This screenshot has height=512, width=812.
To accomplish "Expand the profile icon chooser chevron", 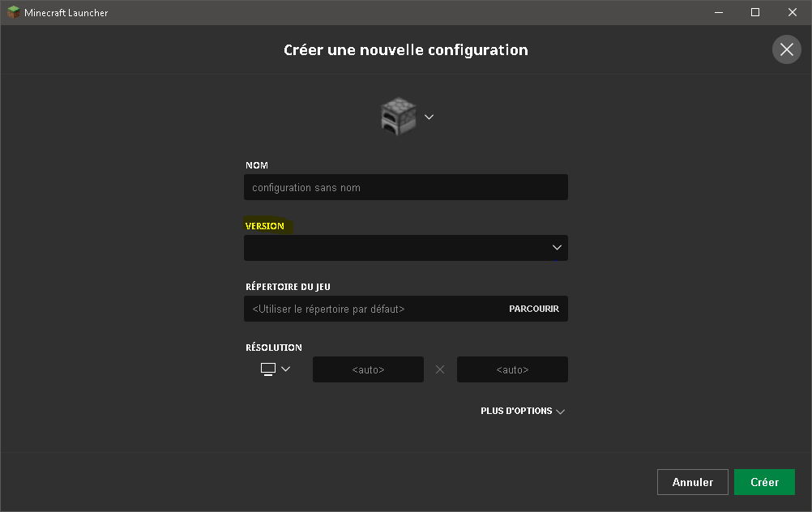I will 429,117.
